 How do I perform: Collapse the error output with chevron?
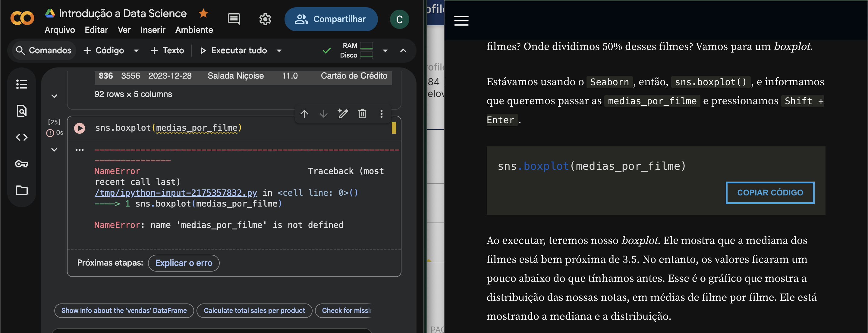pos(54,150)
